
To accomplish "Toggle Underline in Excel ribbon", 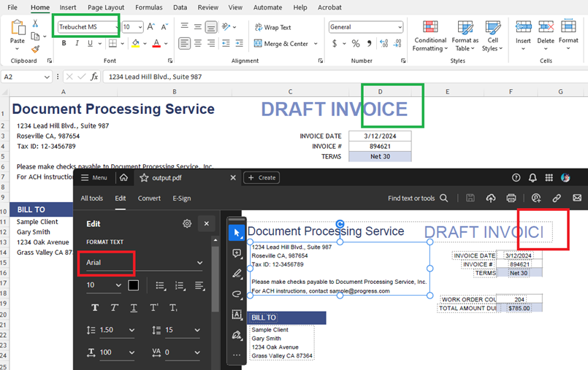I will [90, 44].
